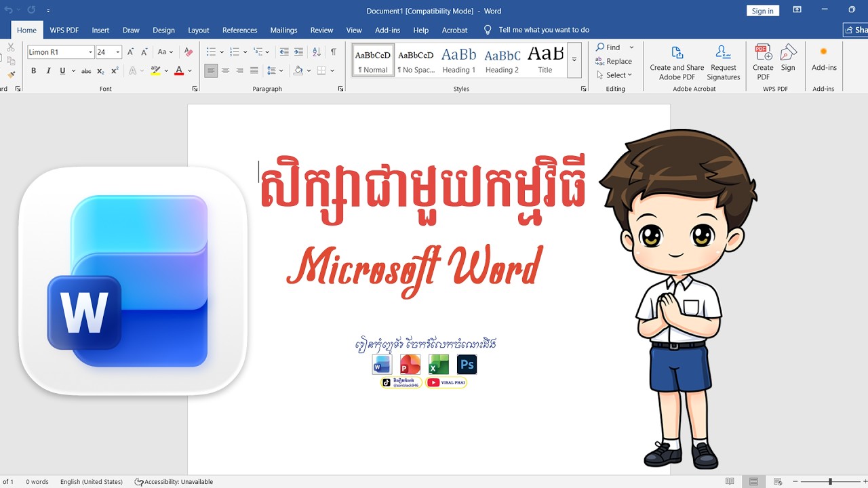Open the Styles pane launcher
Screen dimensions: 868x488
click(x=584, y=89)
